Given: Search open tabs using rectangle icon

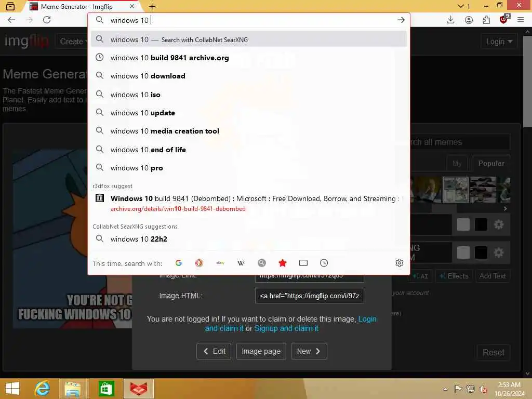Looking at the screenshot, I should tap(303, 263).
